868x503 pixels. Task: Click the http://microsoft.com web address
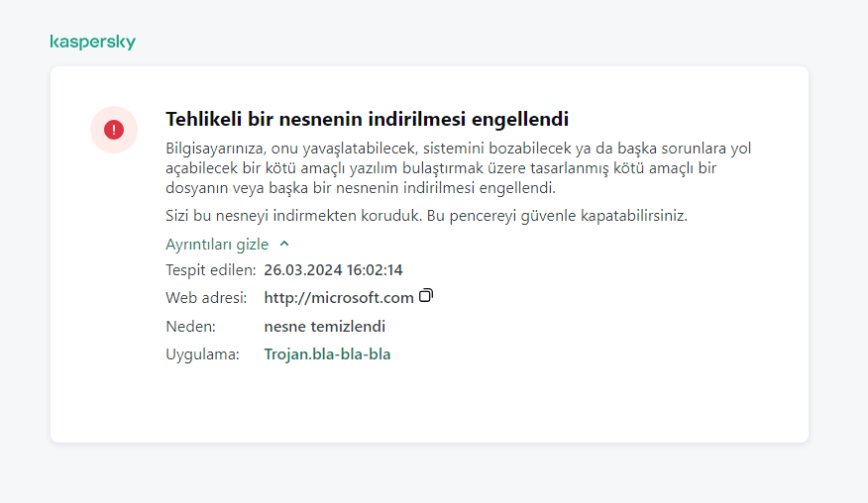click(339, 297)
